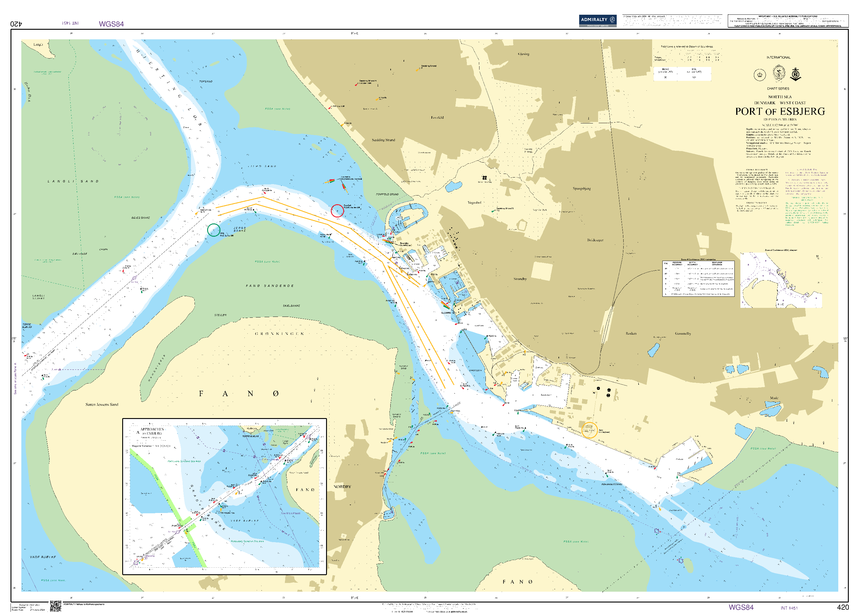This screenshot has height=613, width=868.
Task: Click the INT 1451 label in the bottom margin
Action: click(x=789, y=608)
